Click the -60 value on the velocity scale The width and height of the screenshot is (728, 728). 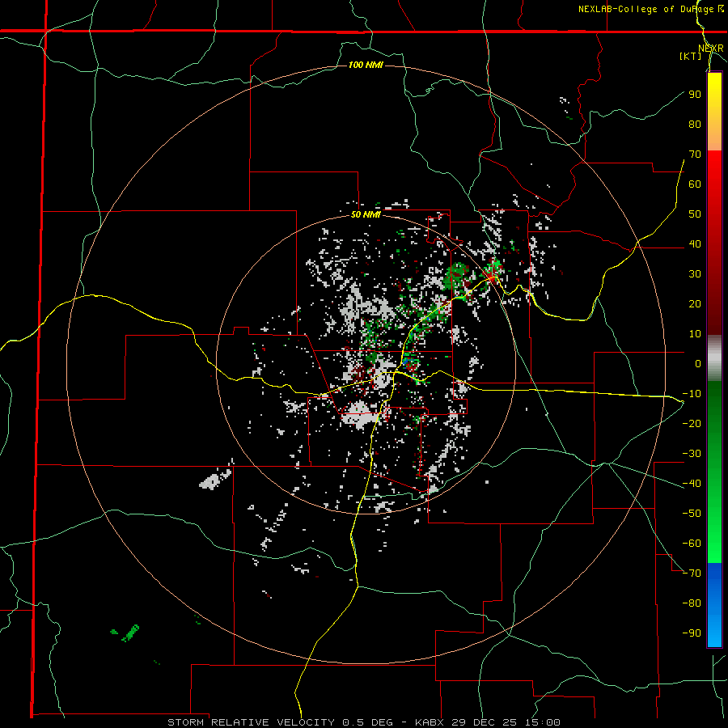692,544
